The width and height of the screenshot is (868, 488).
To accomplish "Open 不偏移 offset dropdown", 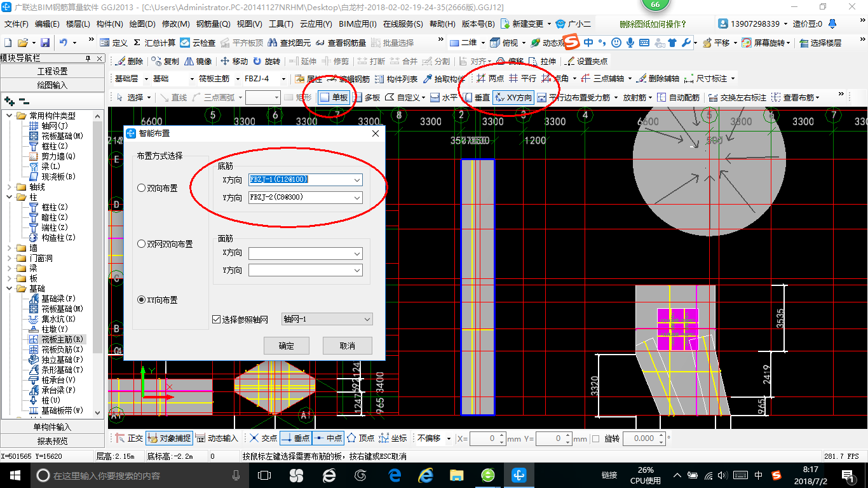I will [433, 438].
